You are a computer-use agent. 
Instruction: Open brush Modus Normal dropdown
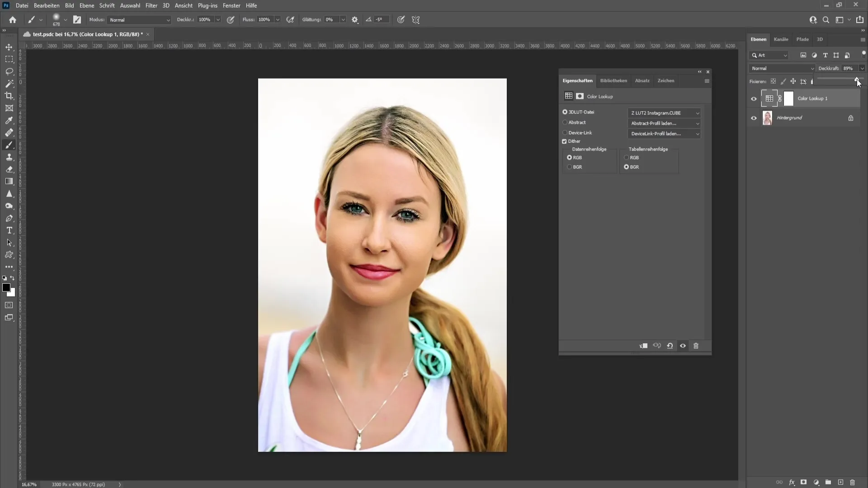coord(139,20)
